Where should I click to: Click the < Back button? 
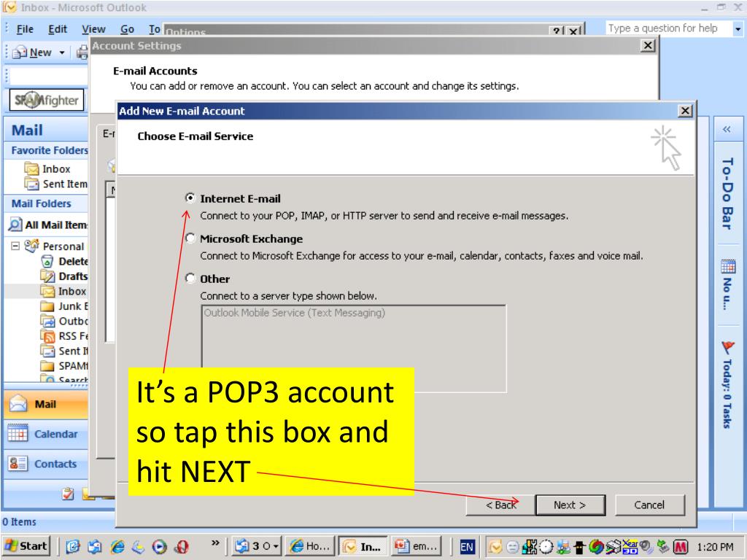[x=500, y=505]
